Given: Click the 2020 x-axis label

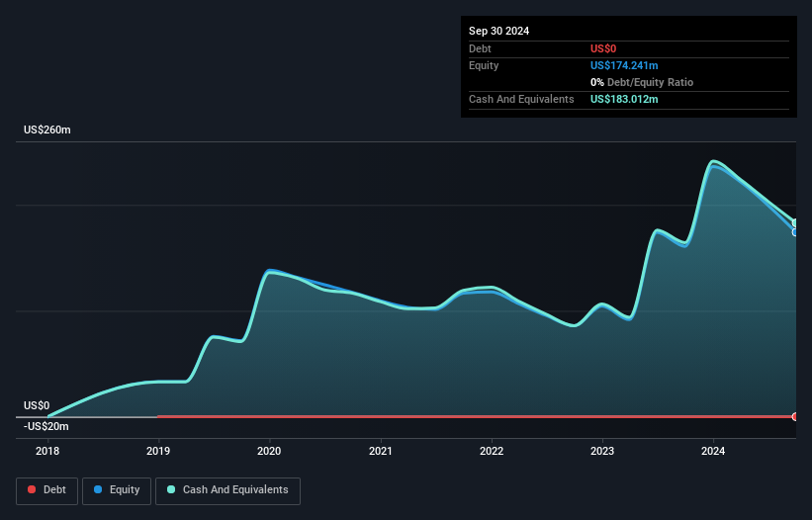Looking at the screenshot, I should pyautogui.click(x=269, y=451).
